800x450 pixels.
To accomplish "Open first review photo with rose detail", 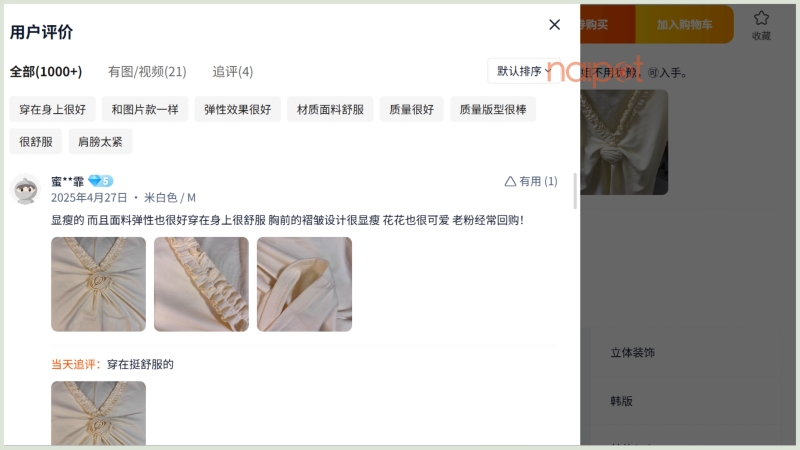I will (98, 284).
